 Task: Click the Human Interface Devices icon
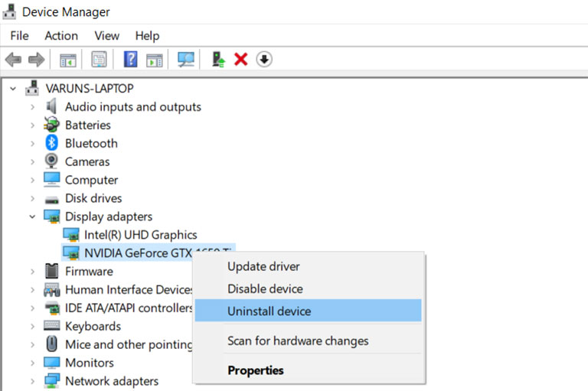(52, 289)
